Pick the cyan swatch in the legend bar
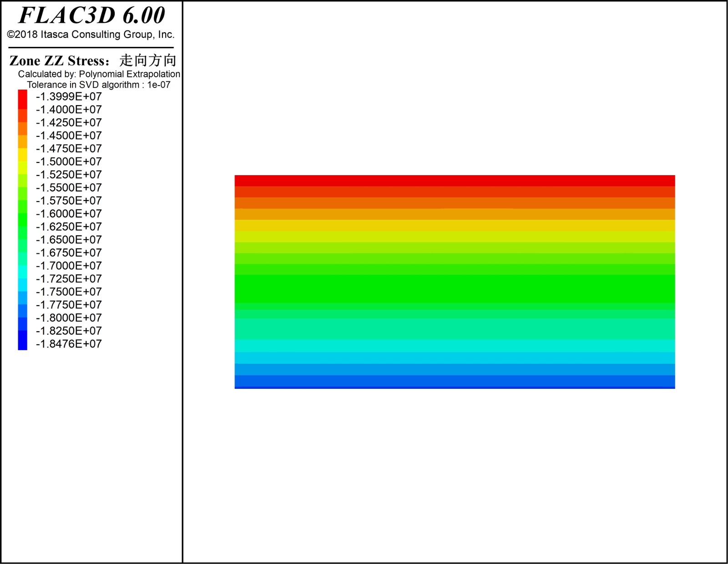 point(22,272)
